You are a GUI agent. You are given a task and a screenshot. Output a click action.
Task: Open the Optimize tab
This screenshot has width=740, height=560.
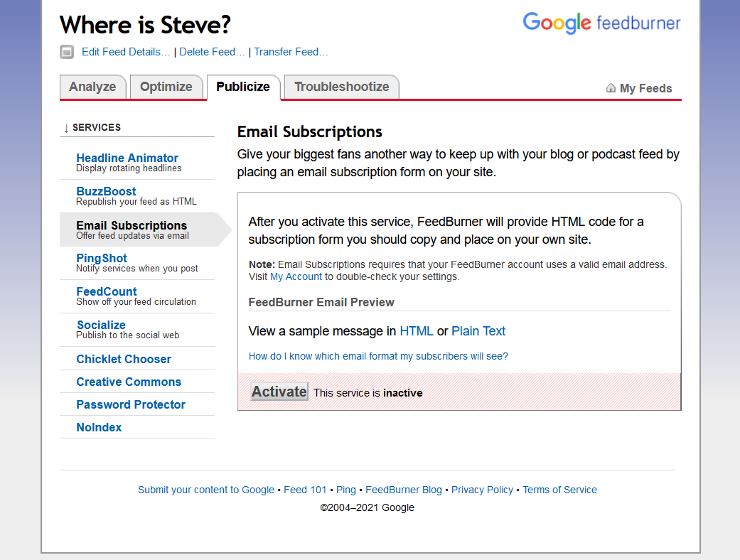[166, 87]
